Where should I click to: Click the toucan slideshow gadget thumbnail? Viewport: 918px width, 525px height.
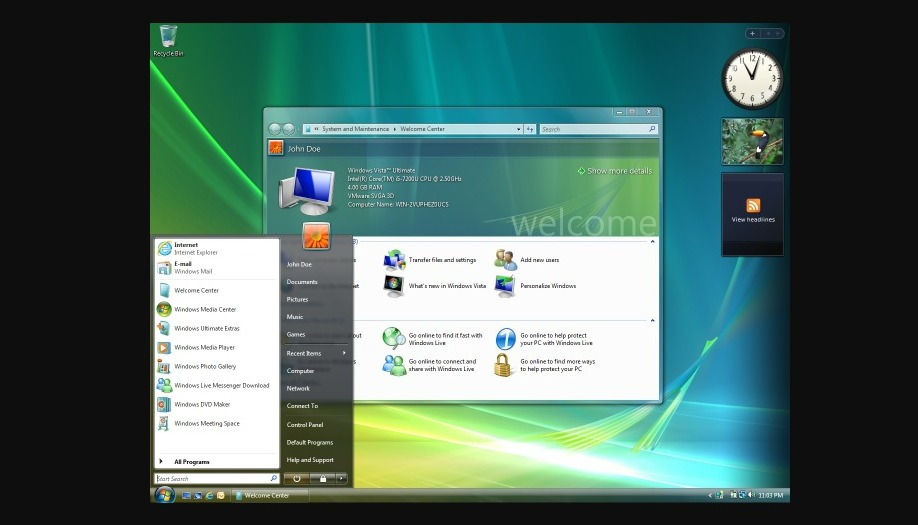[752, 141]
